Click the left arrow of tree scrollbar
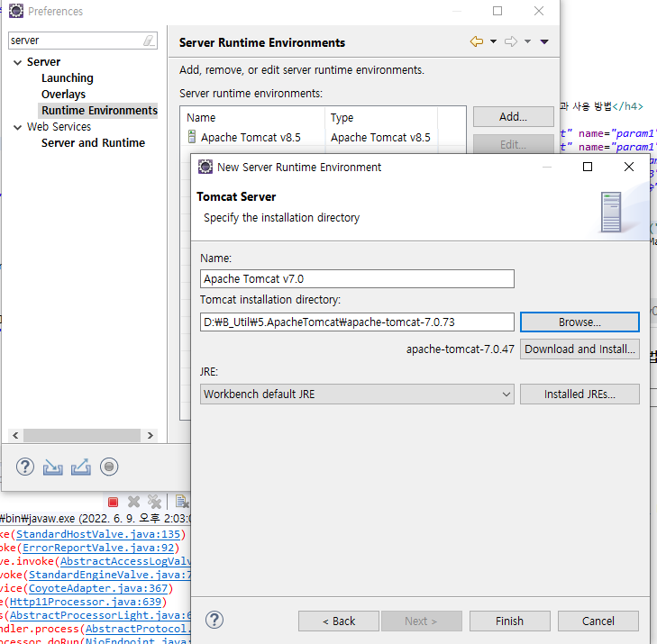 [x=15, y=435]
